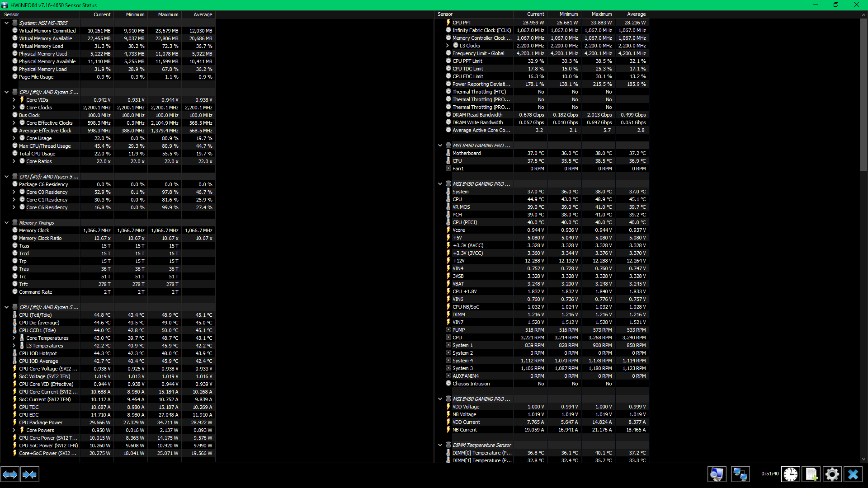Close sensors with the blue X icon
The width and height of the screenshot is (868, 488).
pos(853,474)
